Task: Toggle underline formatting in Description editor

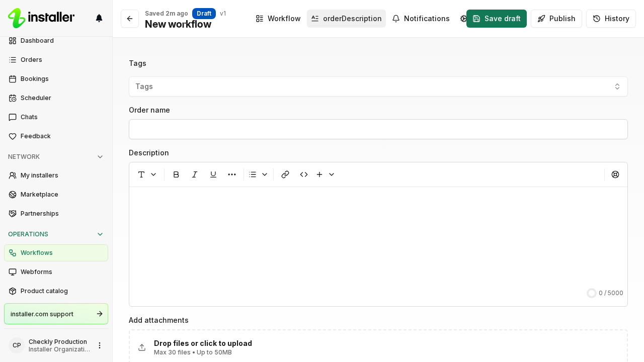Action: 213,174
